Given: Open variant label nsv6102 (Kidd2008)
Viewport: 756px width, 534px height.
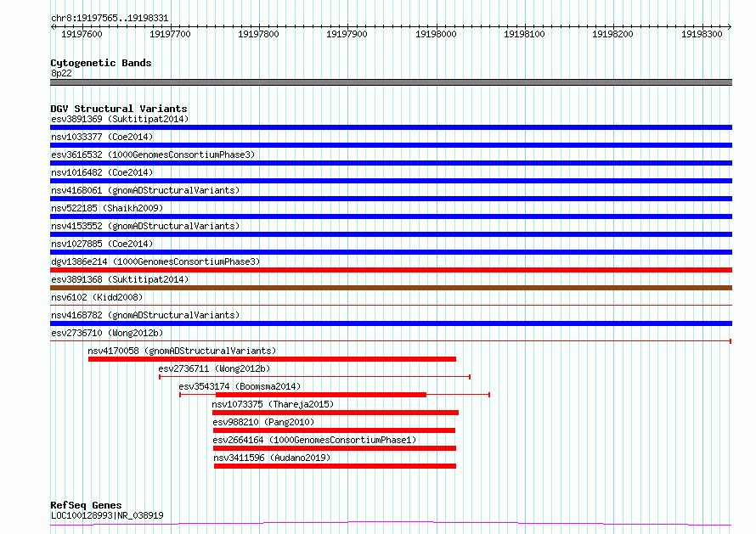Looking at the screenshot, I should tap(97, 297).
